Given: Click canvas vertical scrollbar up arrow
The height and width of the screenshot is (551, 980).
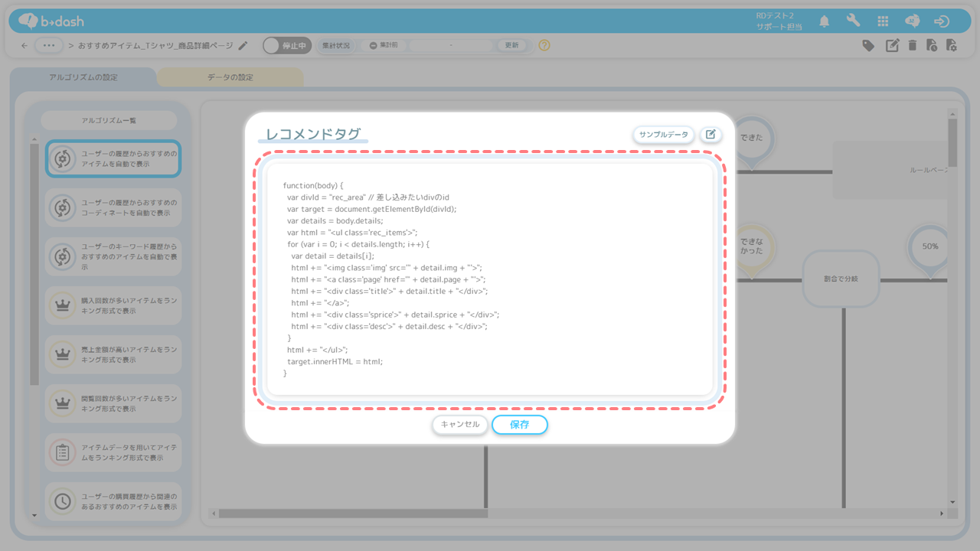Looking at the screenshot, I should [x=952, y=114].
